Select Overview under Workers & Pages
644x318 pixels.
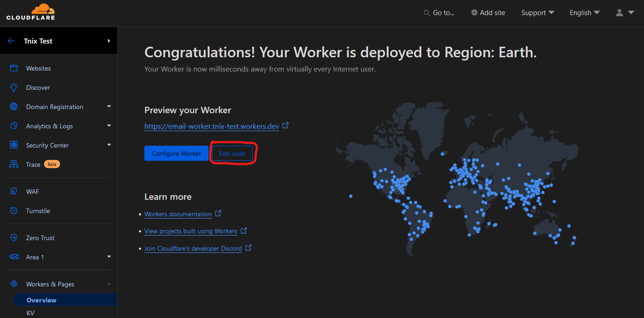(41, 300)
